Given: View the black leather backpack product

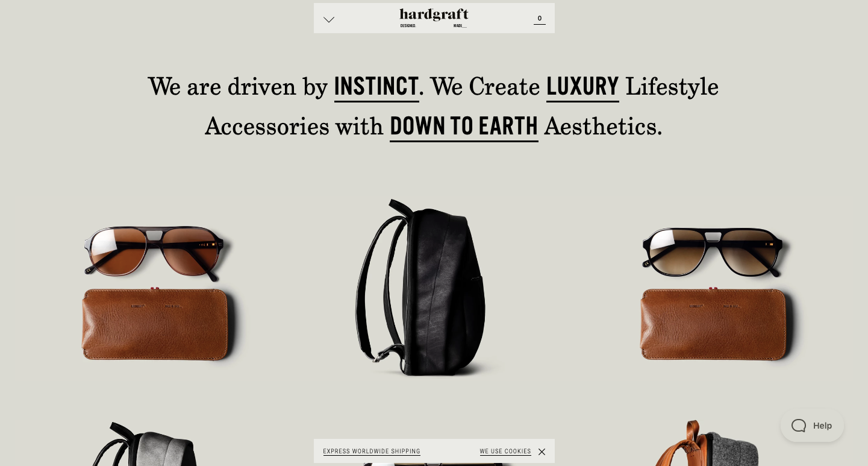Looking at the screenshot, I should [425, 288].
